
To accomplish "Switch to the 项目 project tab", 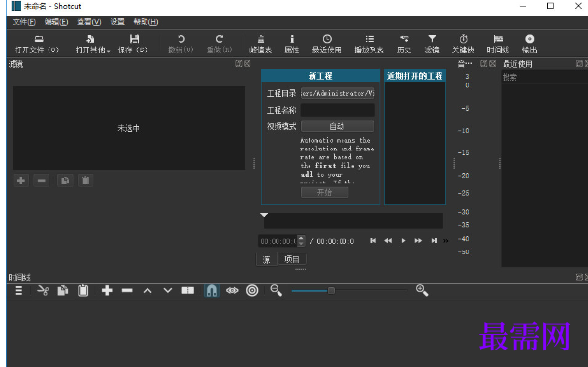I will (x=292, y=259).
